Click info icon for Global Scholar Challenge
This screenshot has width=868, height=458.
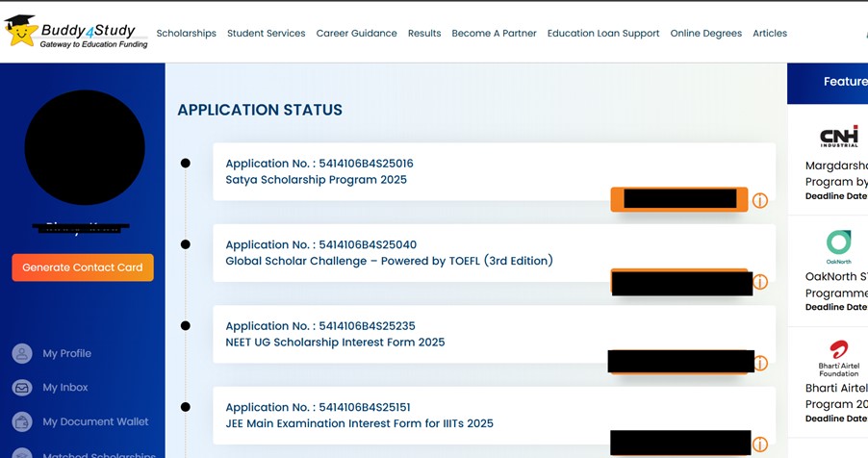[760, 282]
